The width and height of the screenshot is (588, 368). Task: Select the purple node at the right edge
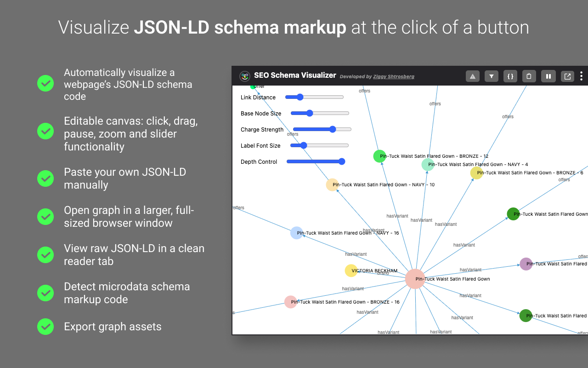[526, 264]
